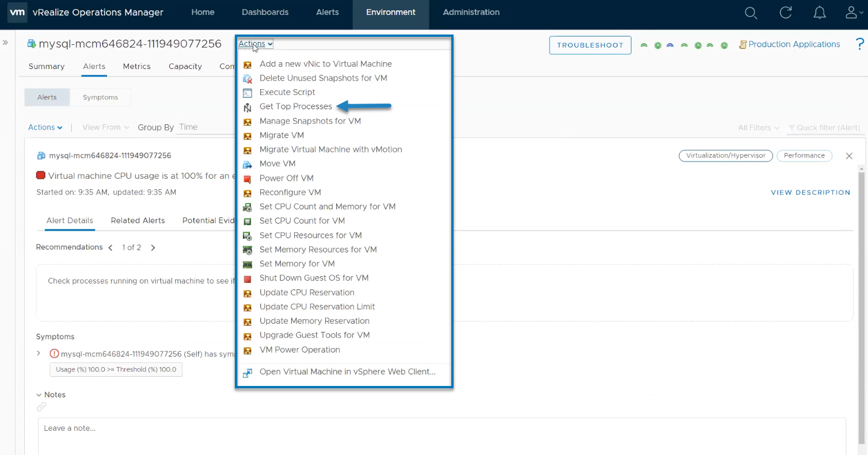Go to next recommendation arrow
868x455 pixels.
click(x=153, y=247)
